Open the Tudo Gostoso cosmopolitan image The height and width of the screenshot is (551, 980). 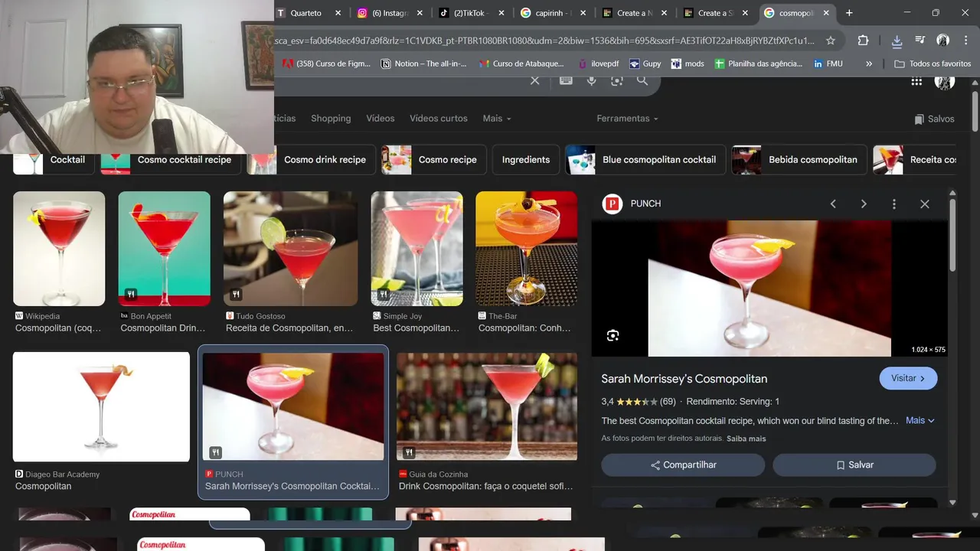(290, 249)
